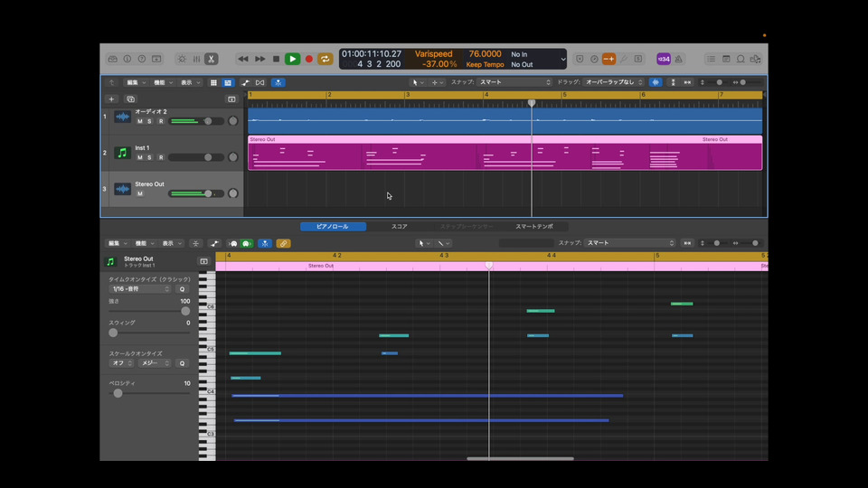Open scale quantize メジャー dropdown

tap(154, 363)
